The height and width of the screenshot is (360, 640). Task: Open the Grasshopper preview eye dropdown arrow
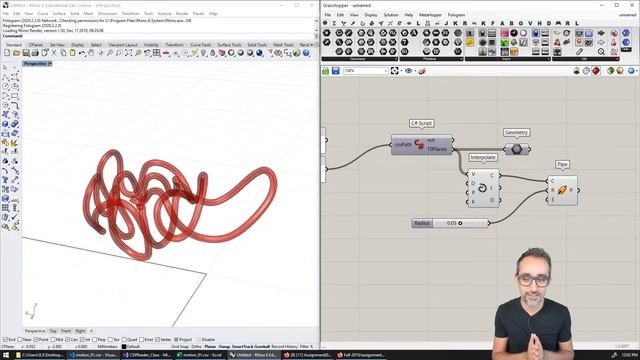point(416,71)
